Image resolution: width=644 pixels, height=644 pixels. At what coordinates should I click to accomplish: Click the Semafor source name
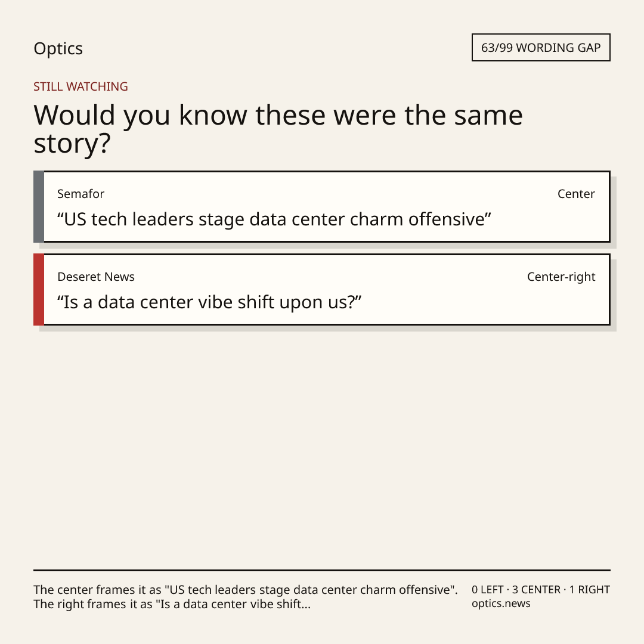pos(81,194)
